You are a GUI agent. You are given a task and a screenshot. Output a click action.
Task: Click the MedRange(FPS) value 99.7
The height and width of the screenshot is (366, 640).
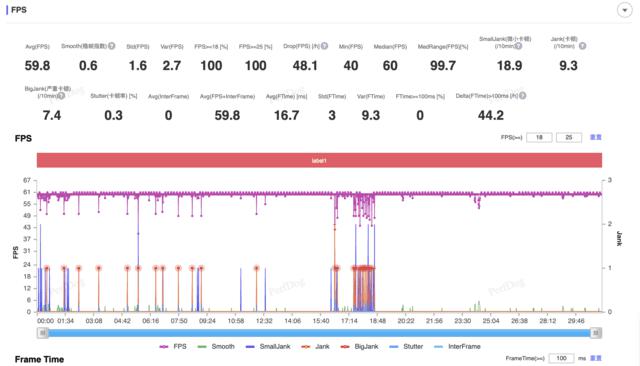(x=442, y=66)
